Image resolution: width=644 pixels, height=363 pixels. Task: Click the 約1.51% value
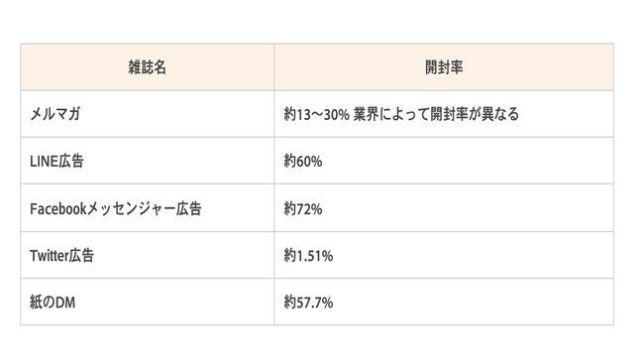pyautogui.click(x=308, y=256)
